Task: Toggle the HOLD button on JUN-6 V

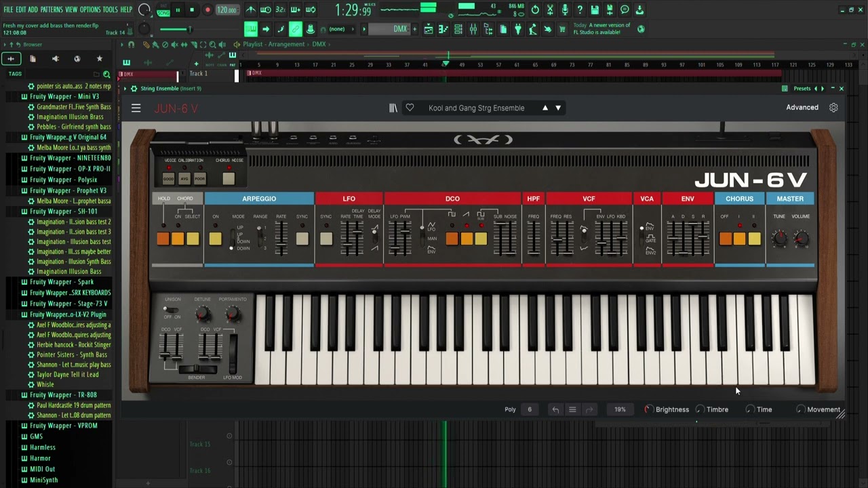Action: tap(163, 239)
